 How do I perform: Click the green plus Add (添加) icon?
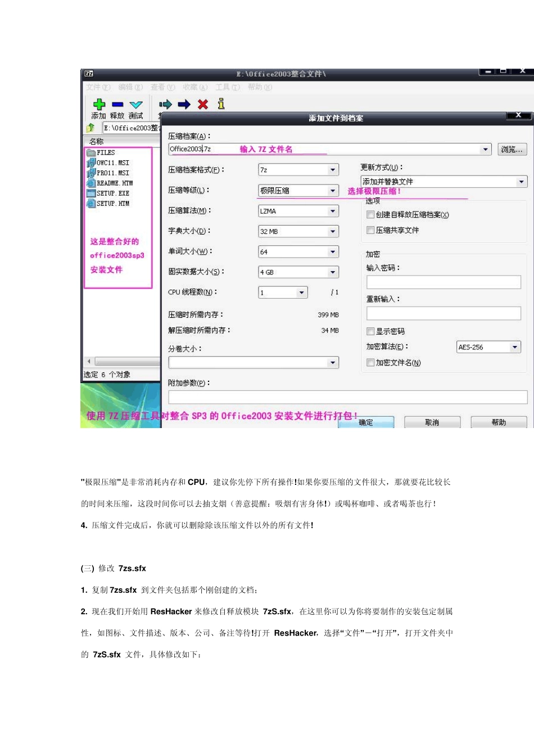pos(99,104)
